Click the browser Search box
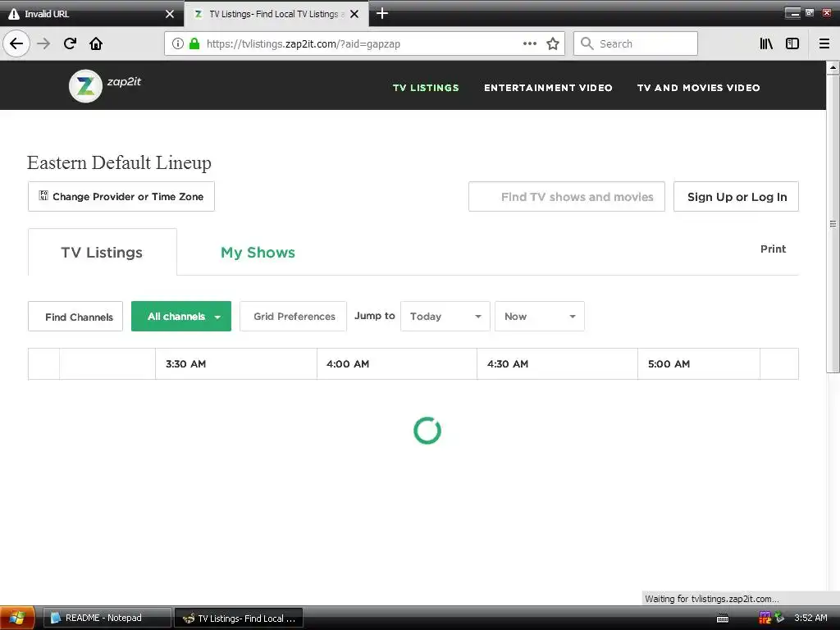 (x=636, y=44)
